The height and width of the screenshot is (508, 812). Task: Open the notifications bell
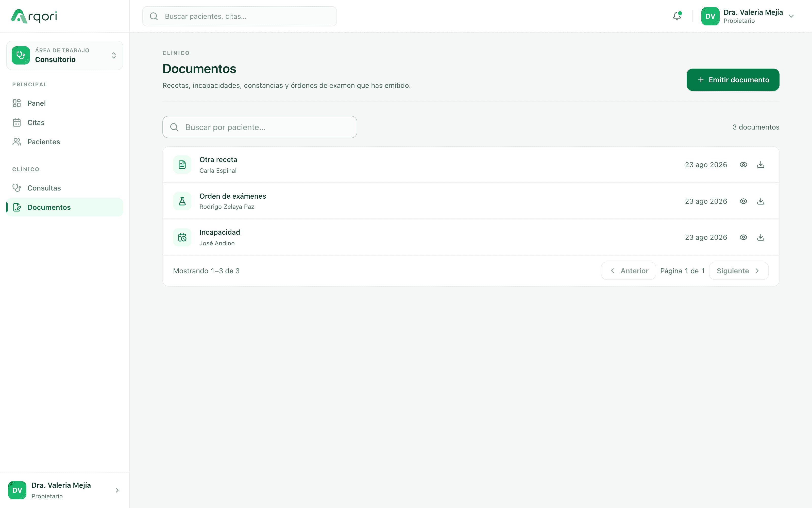tap(677, 16)
